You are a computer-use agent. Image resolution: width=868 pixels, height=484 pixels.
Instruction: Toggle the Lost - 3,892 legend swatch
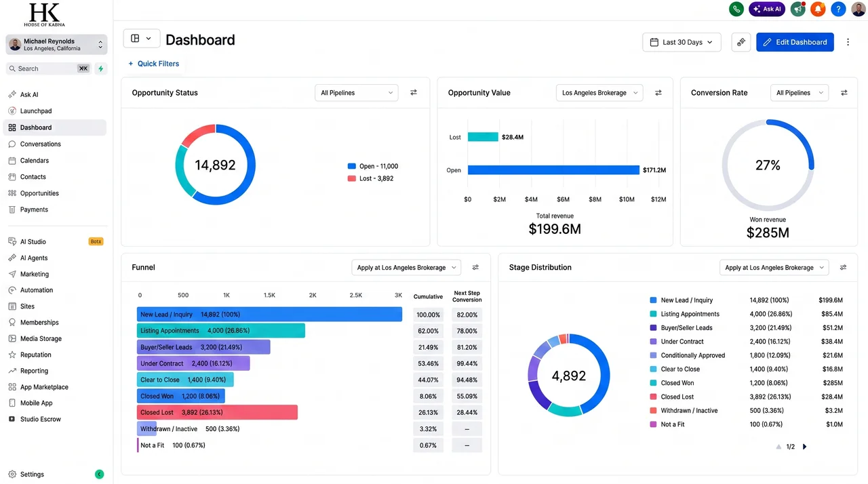351,179
